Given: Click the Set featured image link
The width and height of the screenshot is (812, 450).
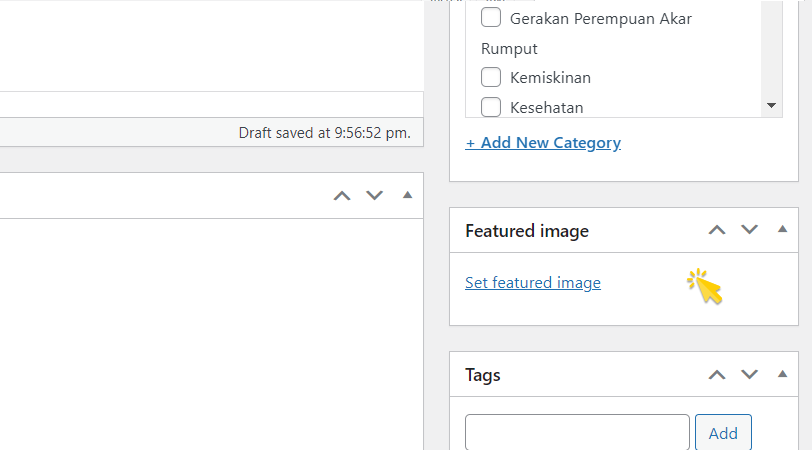Looking at the screenshot, I should (533, 283).
